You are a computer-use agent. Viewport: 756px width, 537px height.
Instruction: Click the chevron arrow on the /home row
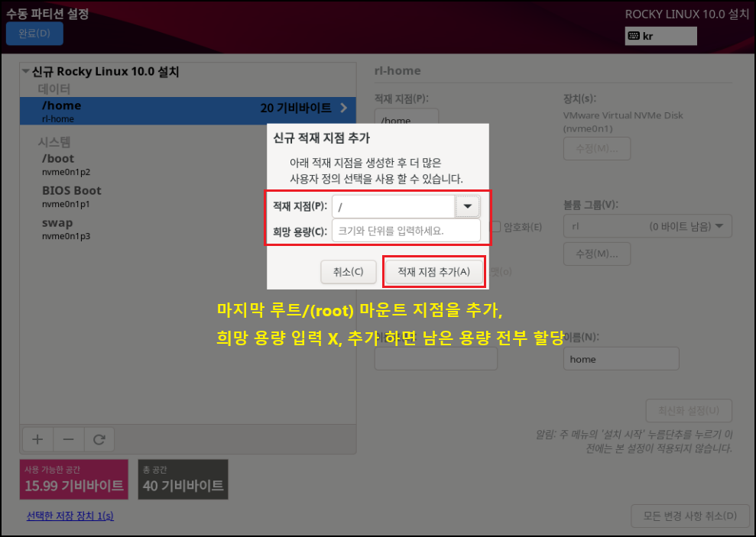click(344, 108)
